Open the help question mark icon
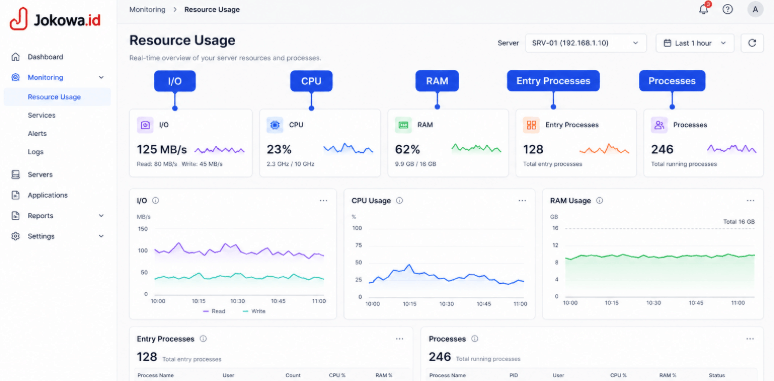The image size is (774, 381). coord(728,9)
